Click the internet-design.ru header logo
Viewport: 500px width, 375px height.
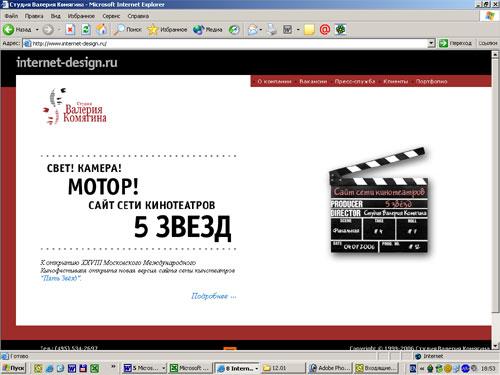(x=67, y=62)
